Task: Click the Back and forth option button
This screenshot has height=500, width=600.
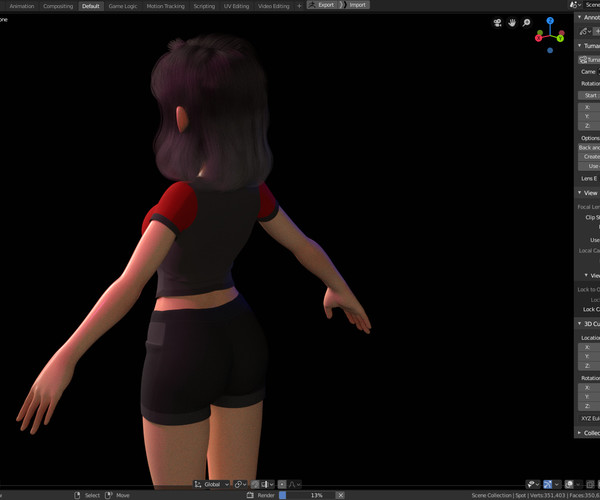Action: click(x=589, y=147)
